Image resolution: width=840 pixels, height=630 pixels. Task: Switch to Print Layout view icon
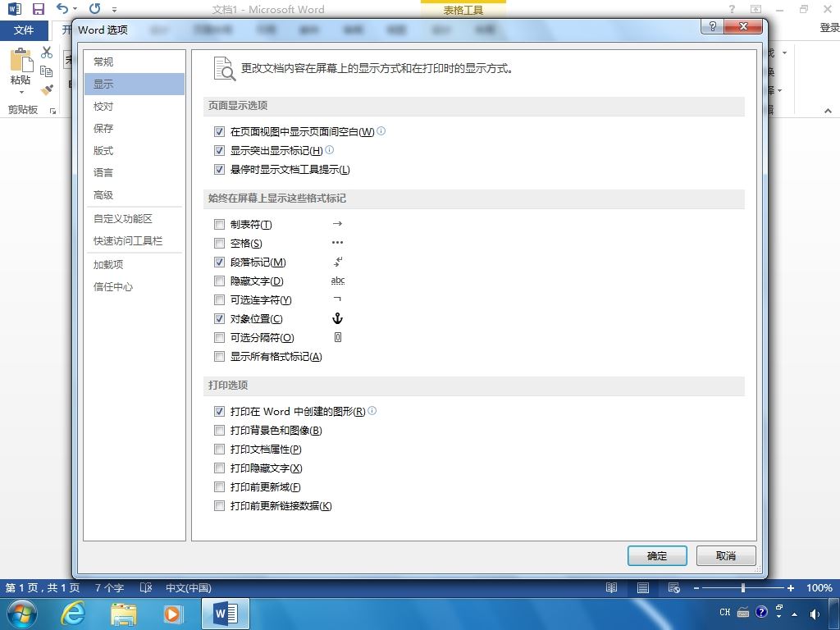pyautogui.click(x=643, y=587)
